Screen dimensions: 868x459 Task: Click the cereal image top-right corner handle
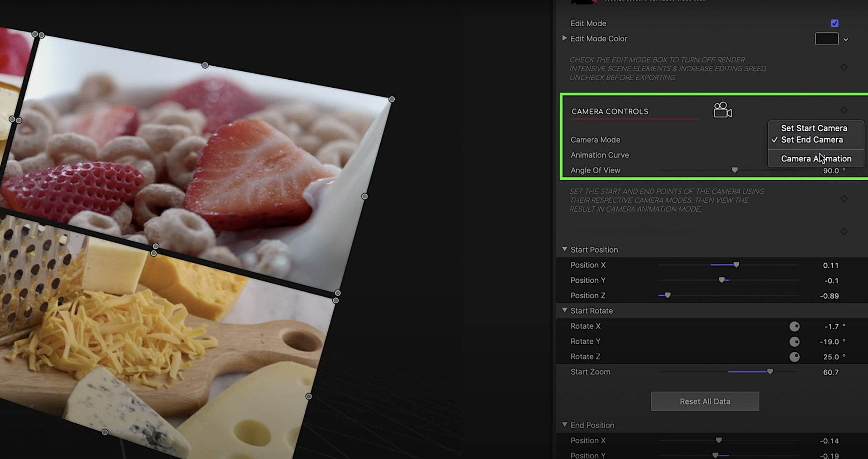392,99
